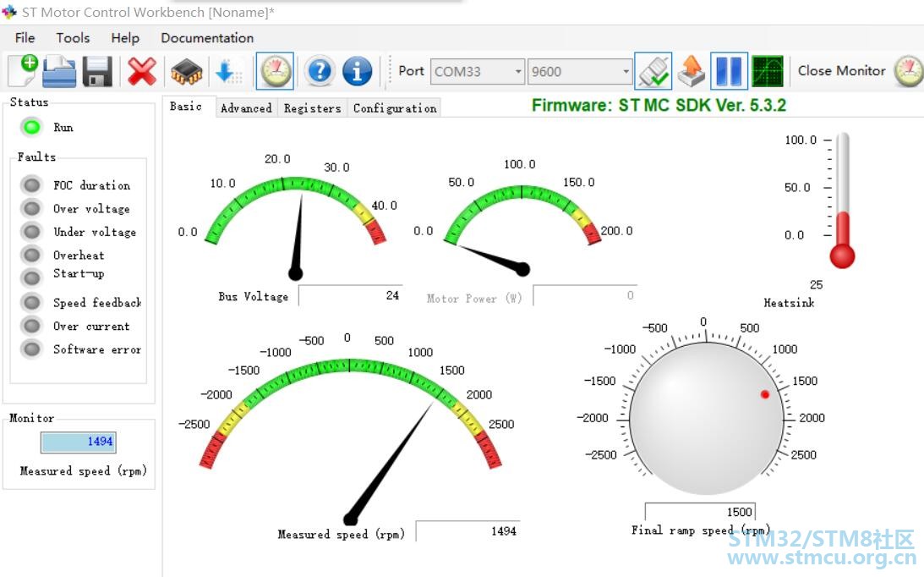Click the Overheat fault indicator

click(31, 255)
